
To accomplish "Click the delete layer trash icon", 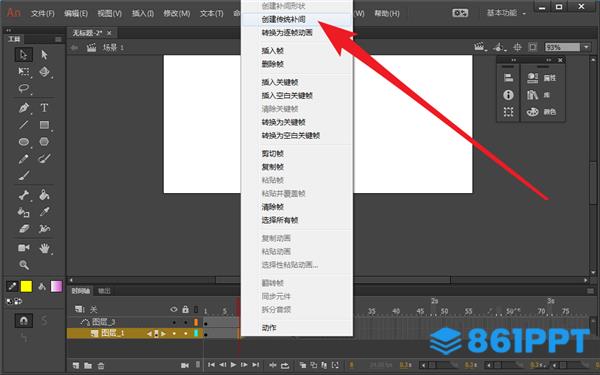I will (x=101, y=365).
